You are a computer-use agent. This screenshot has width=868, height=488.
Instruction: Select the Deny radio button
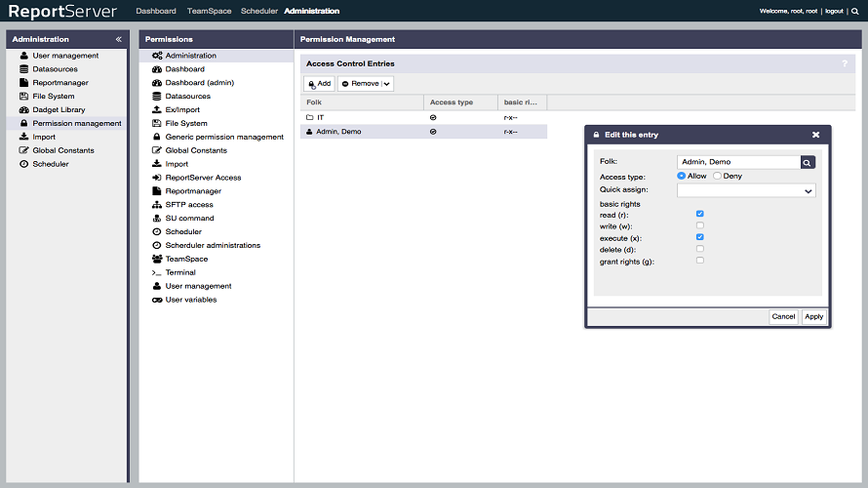[718, 176]
